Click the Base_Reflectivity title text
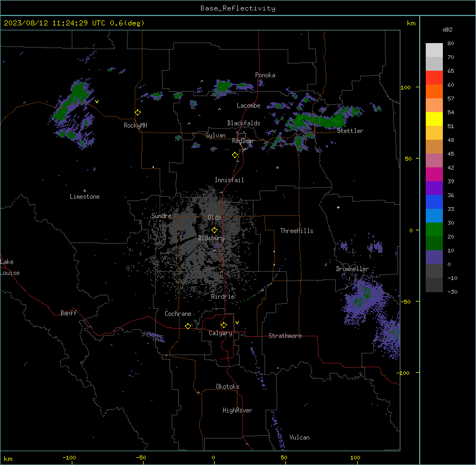Viewport: 476px width, 465px height. 238,8
